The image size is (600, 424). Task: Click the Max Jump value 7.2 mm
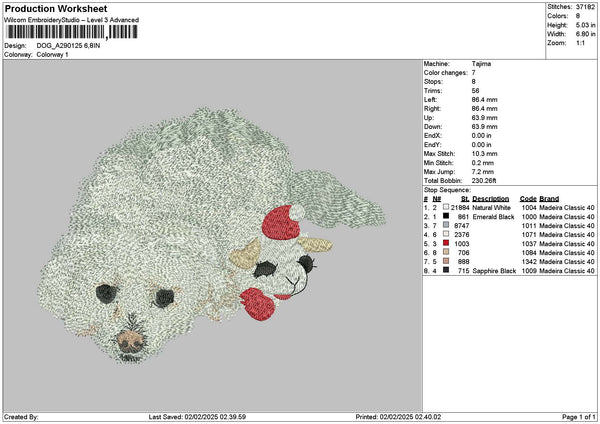coord(483,172)
